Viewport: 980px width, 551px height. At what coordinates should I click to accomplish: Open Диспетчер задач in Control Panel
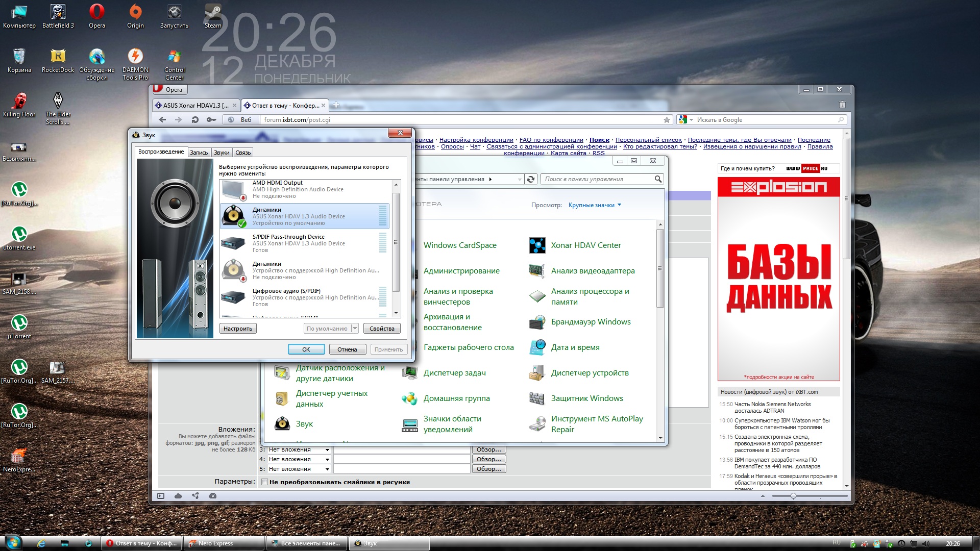444,373
